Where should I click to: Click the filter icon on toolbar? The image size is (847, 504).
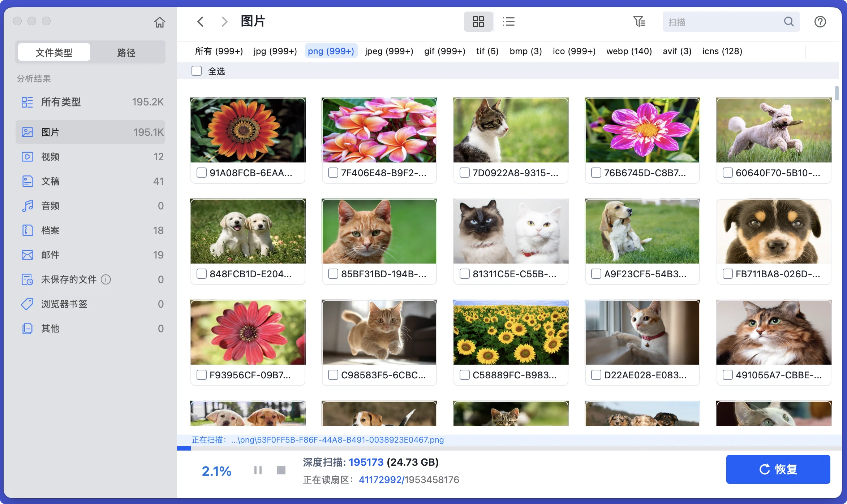[640, 22]
